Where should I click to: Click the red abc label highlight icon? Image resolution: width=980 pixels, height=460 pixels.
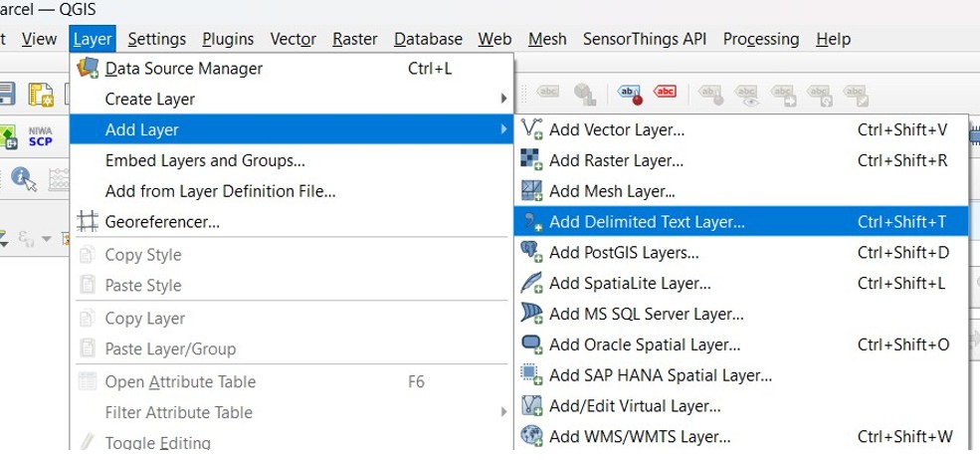[665, 92]
